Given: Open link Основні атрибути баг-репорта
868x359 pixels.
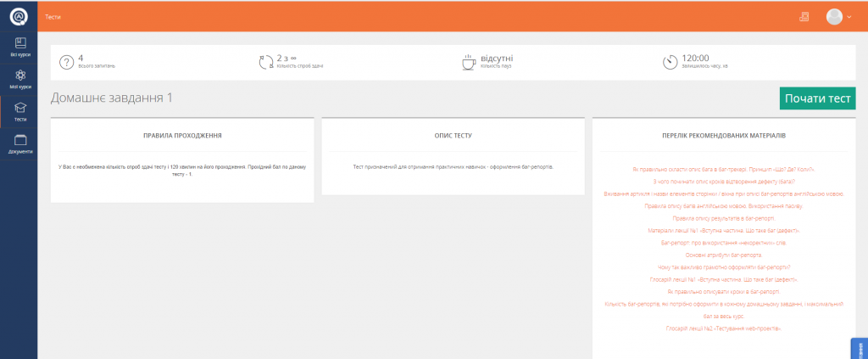Looking at the screenshot, I should tap(724, 255).
